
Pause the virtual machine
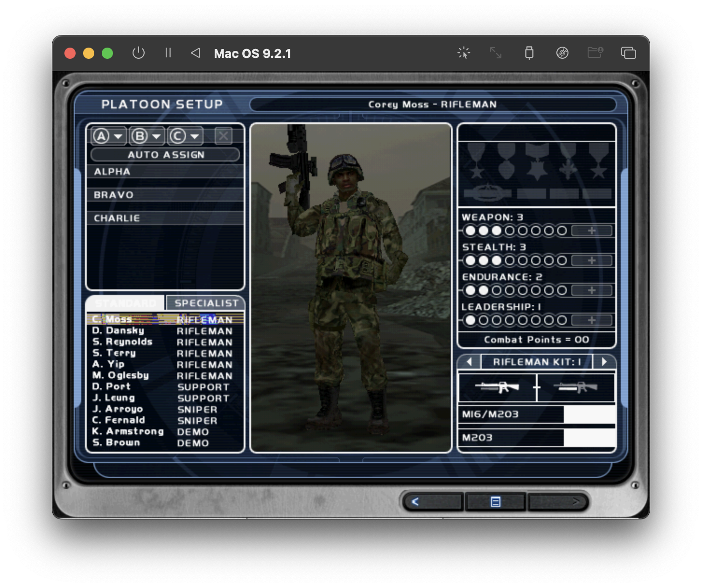coord(168,53)
